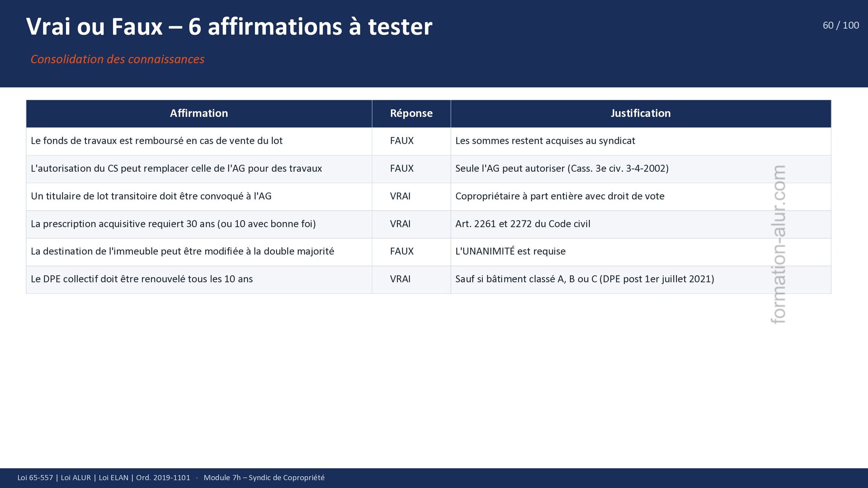Image resolution: width=868 pixels, height=488 pixels.
Task: Click FAUX answer for fonds de travaux row
Action: click(401, 141)
